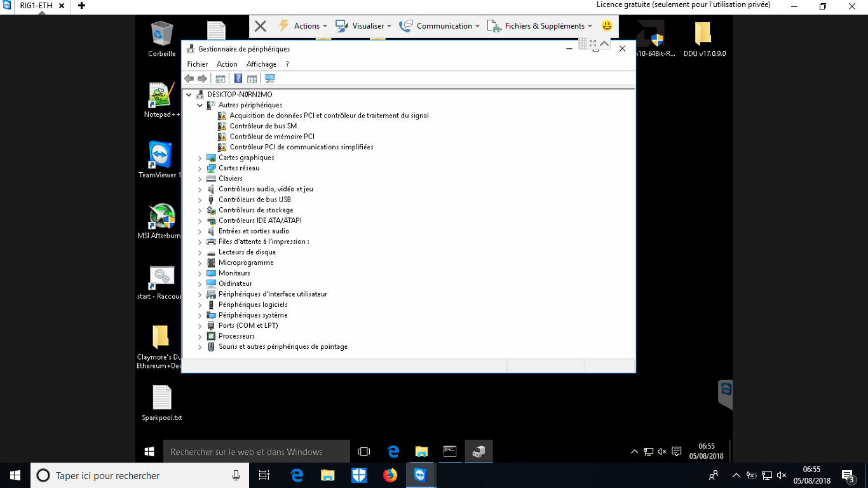Show hidden icons in remote system tray
The width and height of the screenshot is (868, 488).
634,452
